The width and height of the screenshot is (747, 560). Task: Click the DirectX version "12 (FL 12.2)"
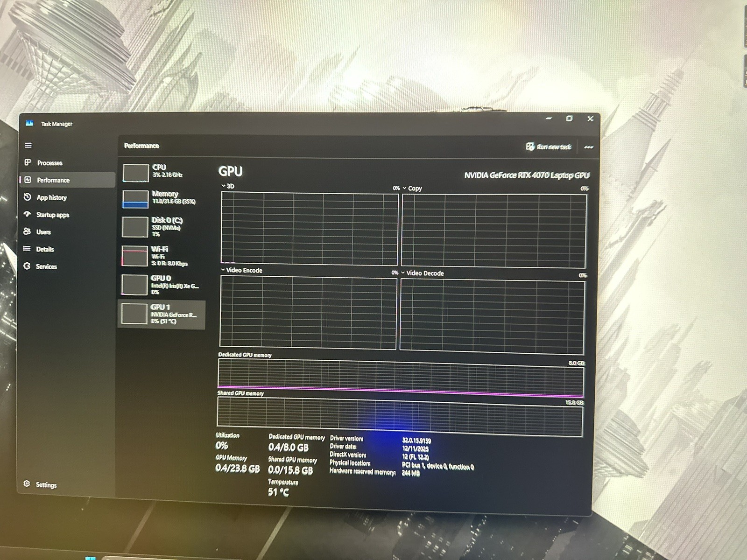coord(415,457)
